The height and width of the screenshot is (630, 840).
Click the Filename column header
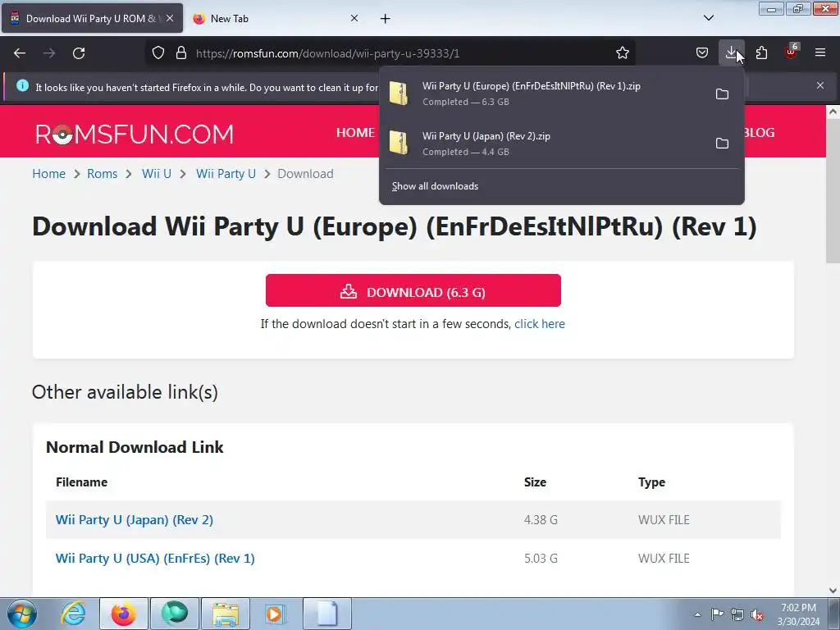click(x=81, y=482)
